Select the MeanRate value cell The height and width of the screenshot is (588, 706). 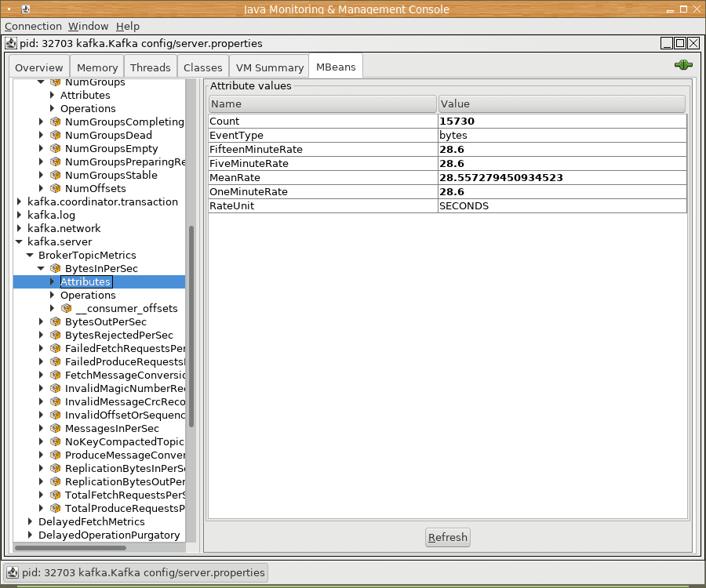pos(562,178)
